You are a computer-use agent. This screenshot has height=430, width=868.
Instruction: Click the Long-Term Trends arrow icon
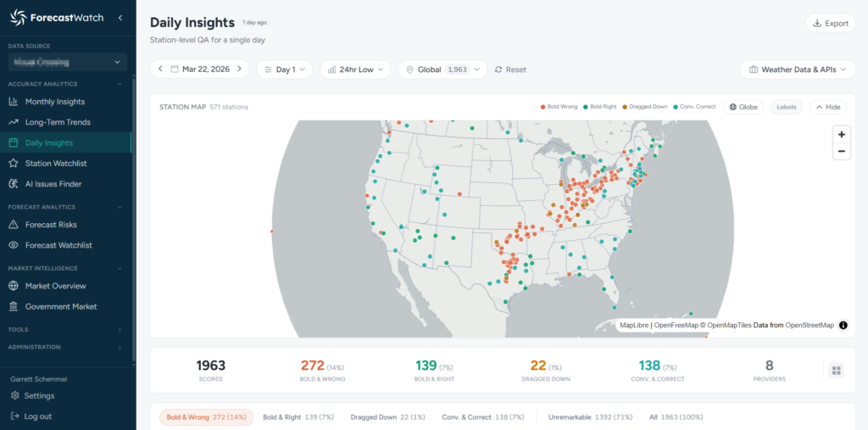pos(14,122)
